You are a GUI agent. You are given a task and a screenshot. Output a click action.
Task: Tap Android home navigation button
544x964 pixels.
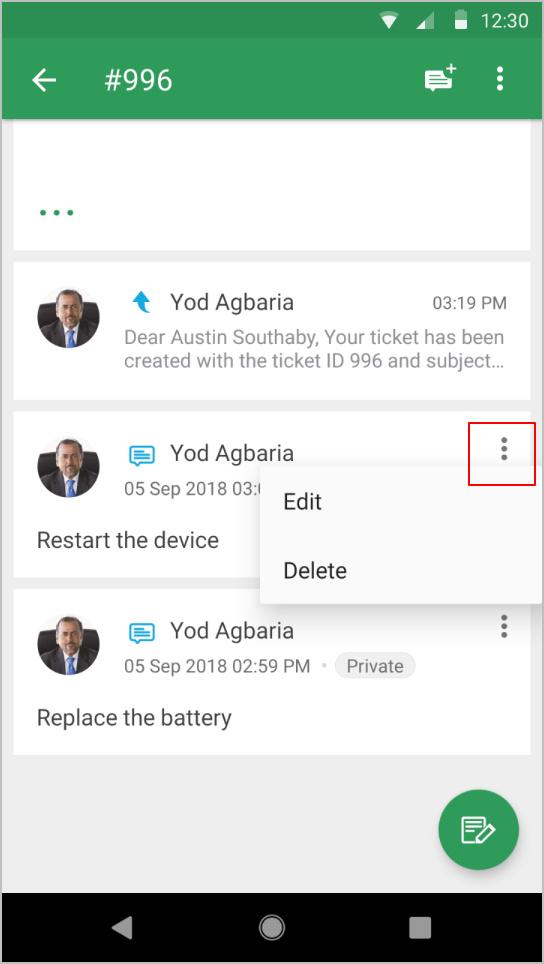point(272,928)
